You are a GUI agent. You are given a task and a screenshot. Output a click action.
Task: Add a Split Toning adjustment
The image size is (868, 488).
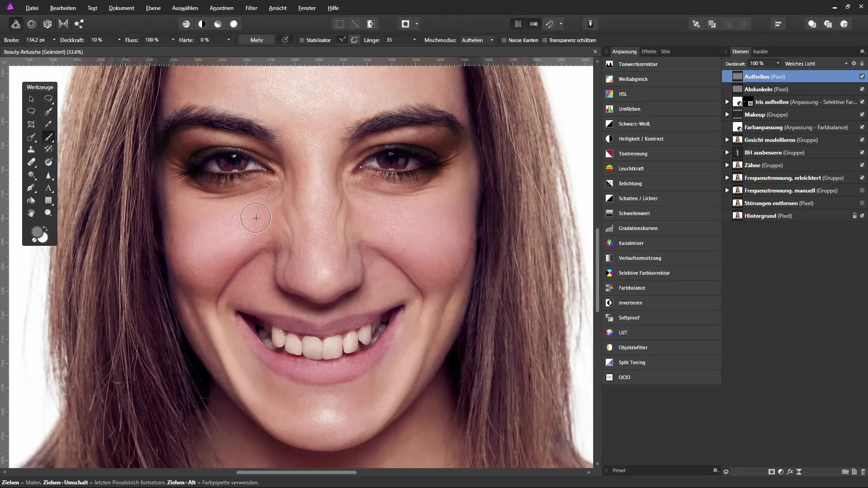pos(661,362)
